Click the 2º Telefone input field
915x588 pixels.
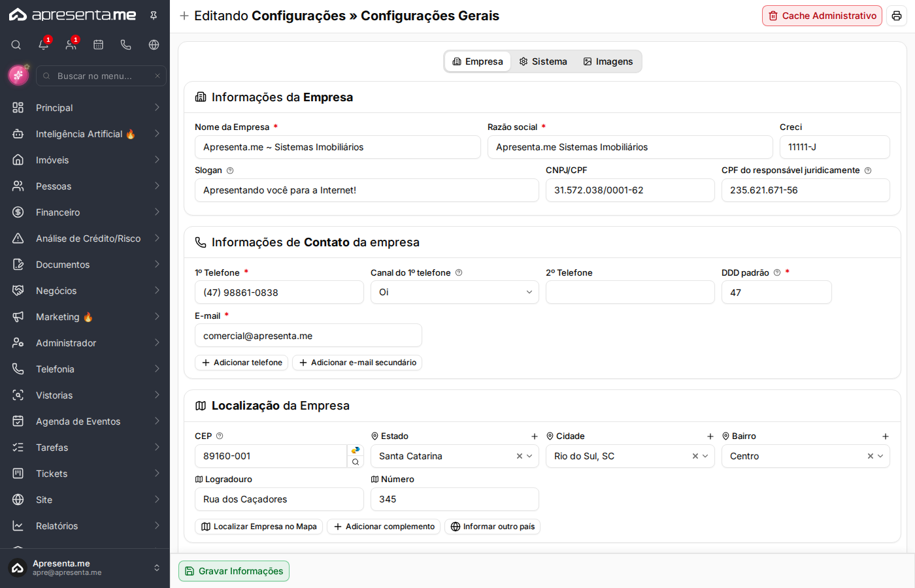[630, 292]
